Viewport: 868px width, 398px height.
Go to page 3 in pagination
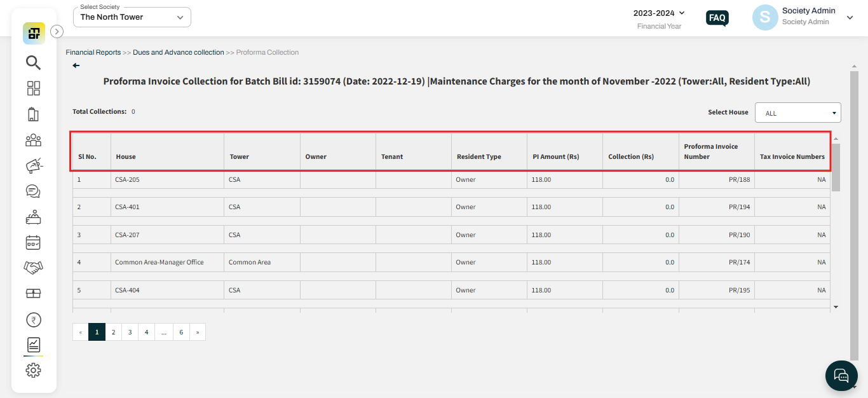click(130, 332)
